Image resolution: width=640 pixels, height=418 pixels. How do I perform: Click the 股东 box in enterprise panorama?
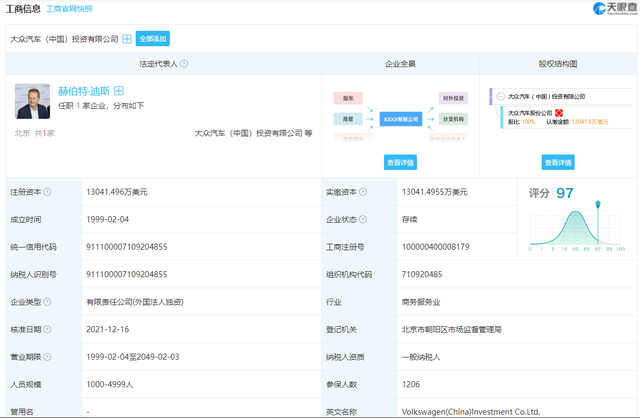348,98
